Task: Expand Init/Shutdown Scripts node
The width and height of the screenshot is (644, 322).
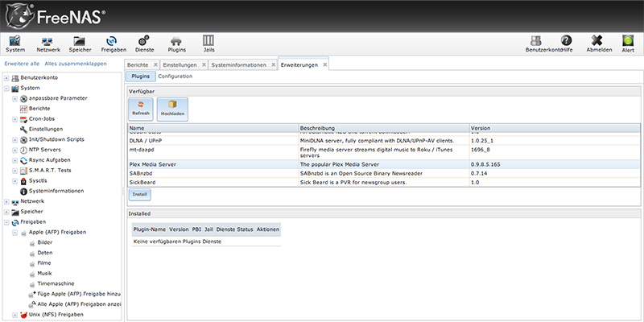Action: point(14,139)
